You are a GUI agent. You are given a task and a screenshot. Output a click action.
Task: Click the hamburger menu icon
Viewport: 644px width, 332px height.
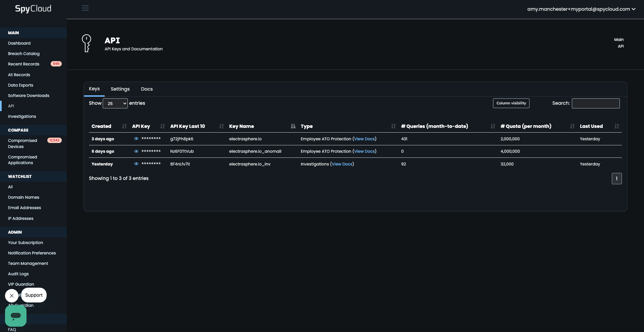(85, 8)
